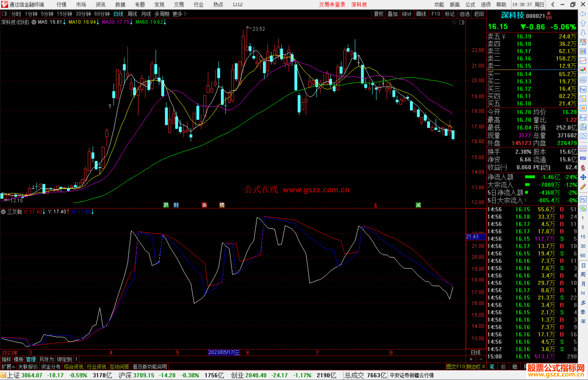Click the 另存为 button below chart
This screenshot has height=380, width=588.
pos(46,359)
